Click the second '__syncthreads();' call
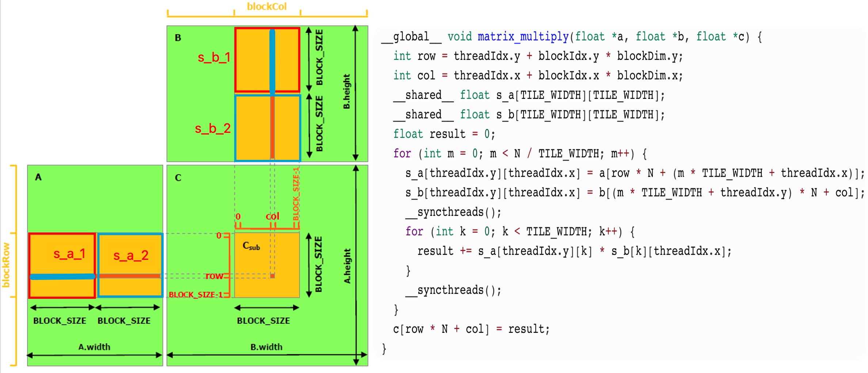868x373 pixels. (453, 290)
